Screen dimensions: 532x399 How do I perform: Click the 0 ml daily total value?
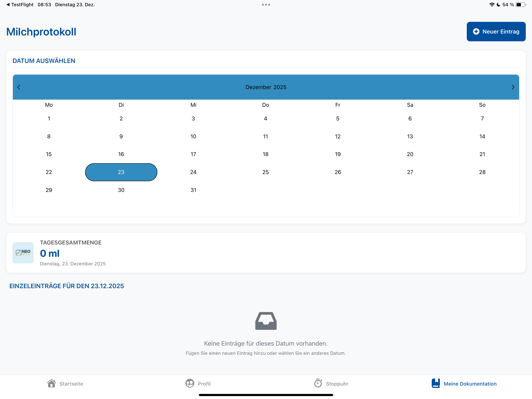pyautogui.click(x=49, y=253)
